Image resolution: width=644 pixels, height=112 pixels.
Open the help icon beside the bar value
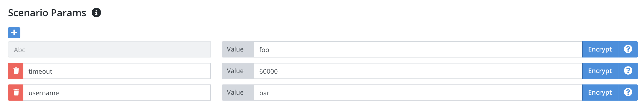628,93
